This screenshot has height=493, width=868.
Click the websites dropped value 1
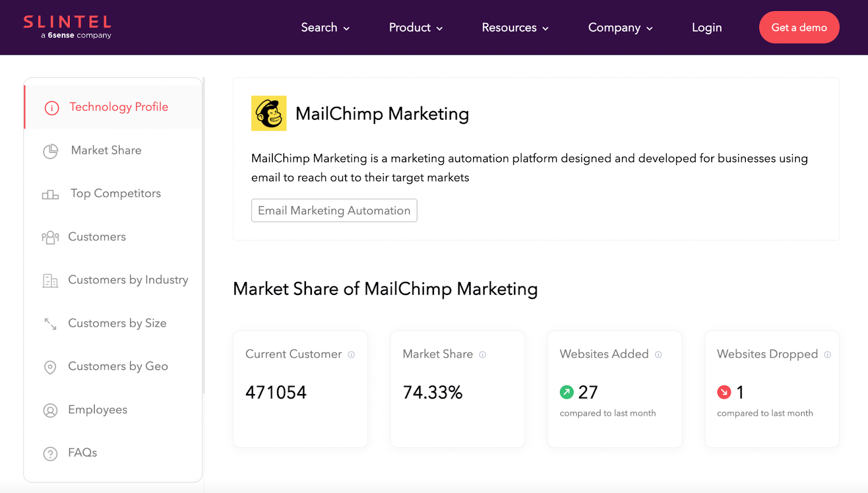[x=740, y=392]
